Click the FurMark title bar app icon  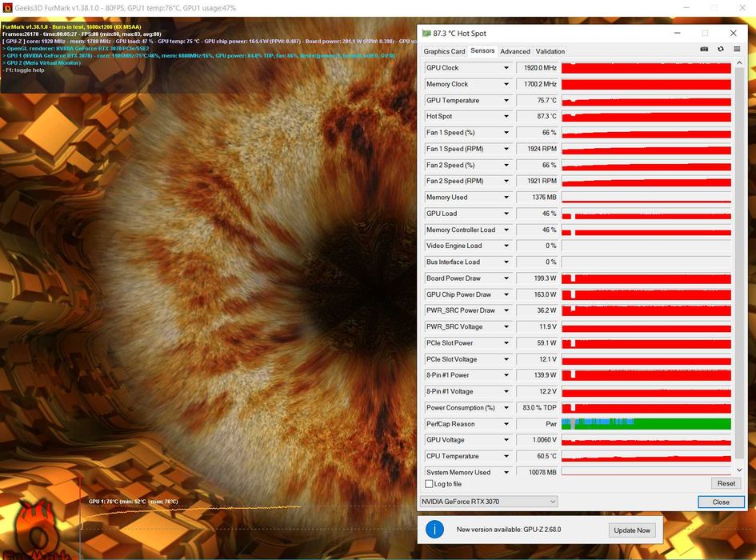point(7,8)
